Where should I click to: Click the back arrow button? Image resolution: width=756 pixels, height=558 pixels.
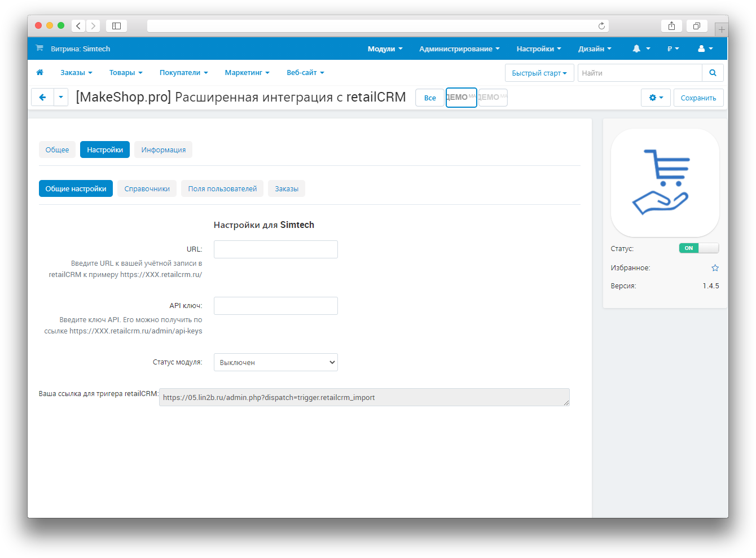42,98
